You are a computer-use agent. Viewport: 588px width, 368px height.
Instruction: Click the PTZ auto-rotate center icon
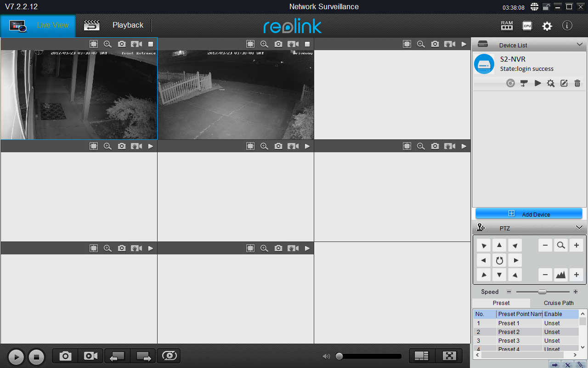pos(499,260)
